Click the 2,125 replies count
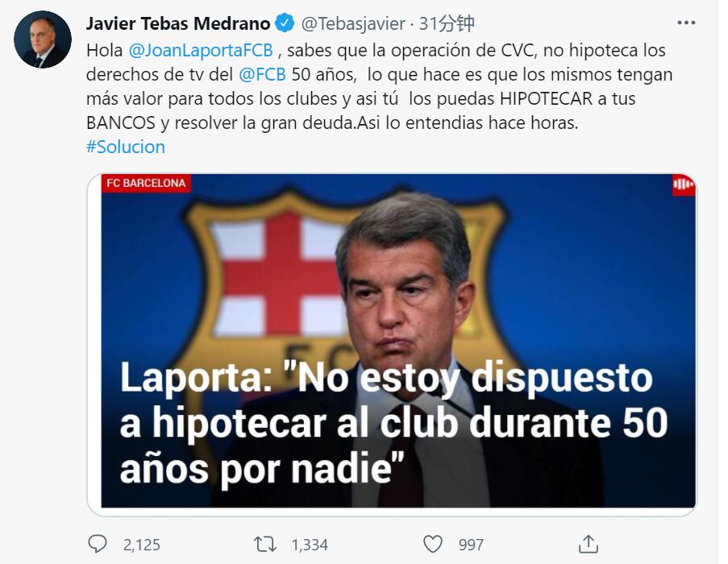728x564 pixels. (142, 545)
